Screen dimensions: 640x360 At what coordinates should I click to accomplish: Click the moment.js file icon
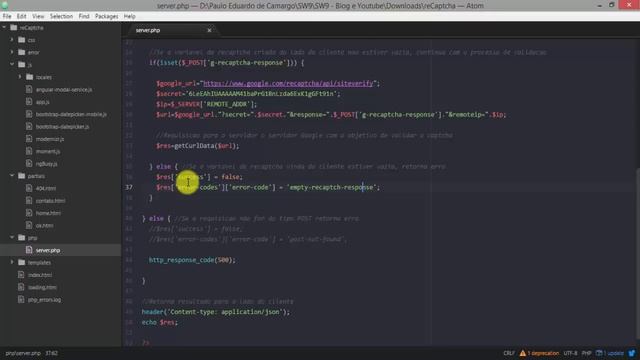29,151
